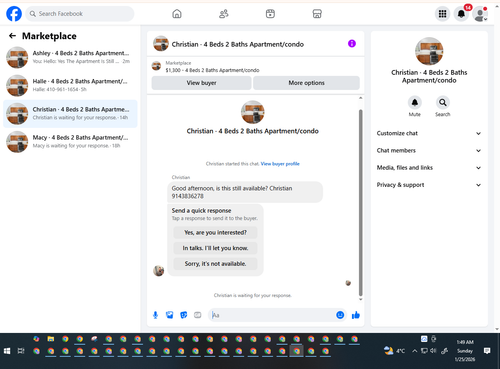Open the emoji picker in message box
The width and height of the screenshot is (500, 369).
[x=340, y=315]
